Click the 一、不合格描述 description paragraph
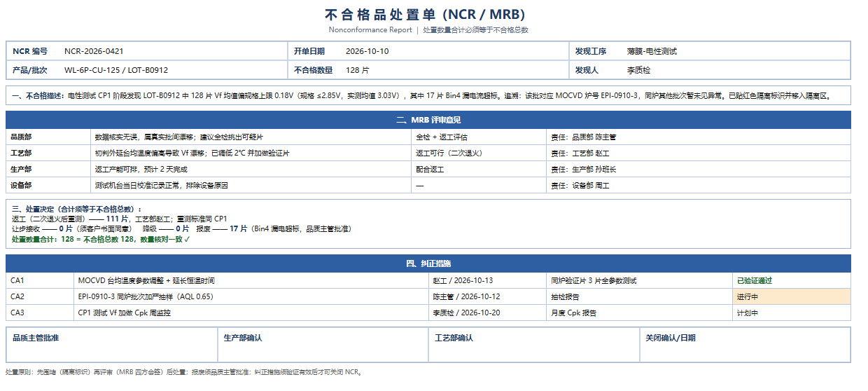868x391 pixels. point(428,95)
